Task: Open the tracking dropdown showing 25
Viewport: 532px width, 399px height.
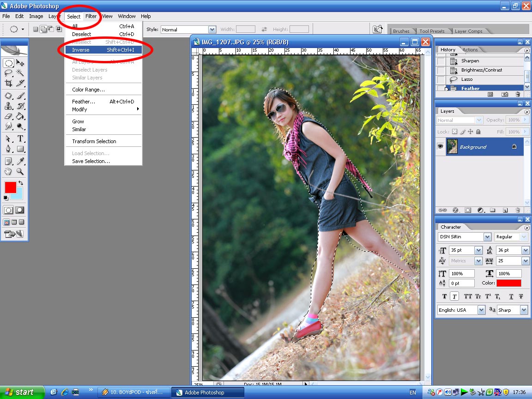Action: (x=525, y=261)
